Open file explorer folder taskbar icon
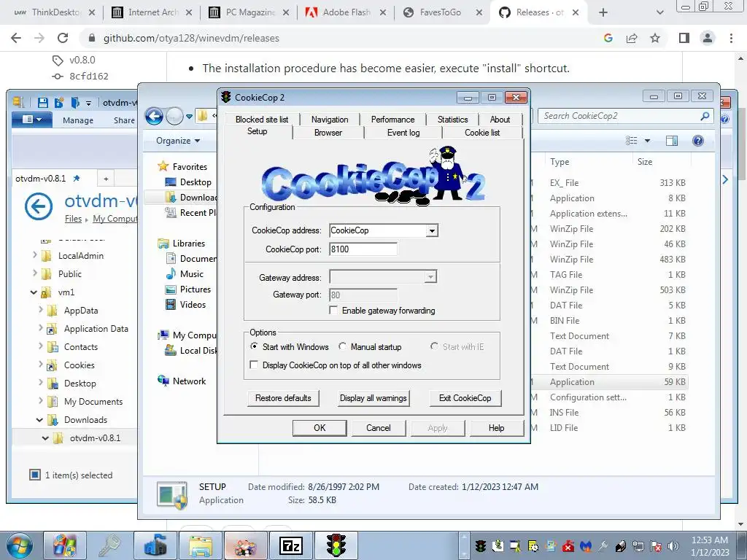Image resolution: width=747 pixels, height=560 pixels. pos(201,545)
